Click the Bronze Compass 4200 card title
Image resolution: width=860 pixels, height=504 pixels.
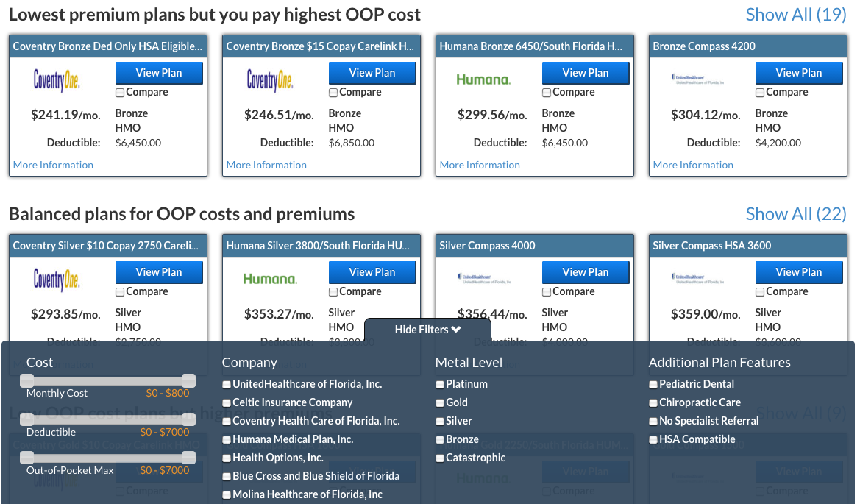704,46
